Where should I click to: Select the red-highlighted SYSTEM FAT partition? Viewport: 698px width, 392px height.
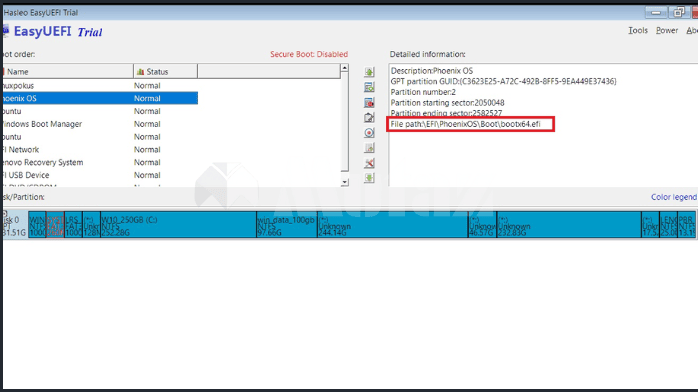(55, 225)
